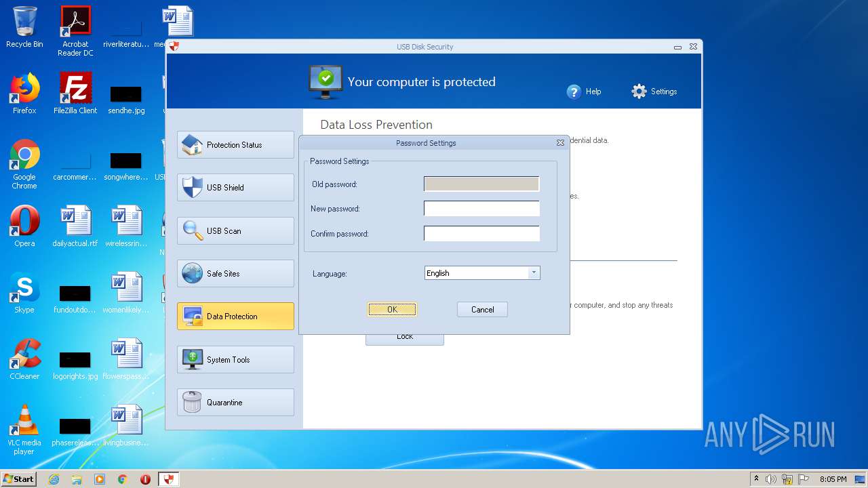The width and height of the screenshot is (868, 488).
Task: Select the dailyactual.rtf desktop file
Action: [75, 226]
